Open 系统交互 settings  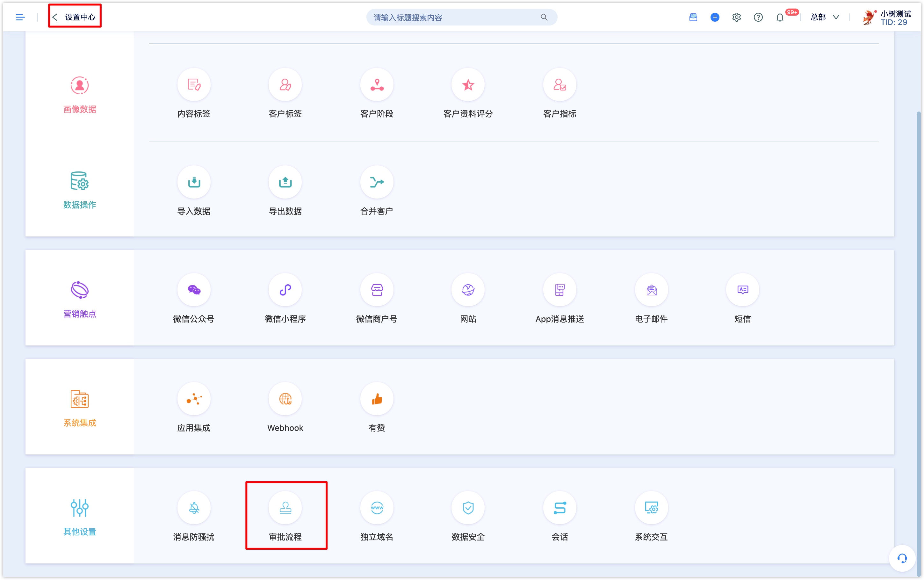[x=651, y=516]
